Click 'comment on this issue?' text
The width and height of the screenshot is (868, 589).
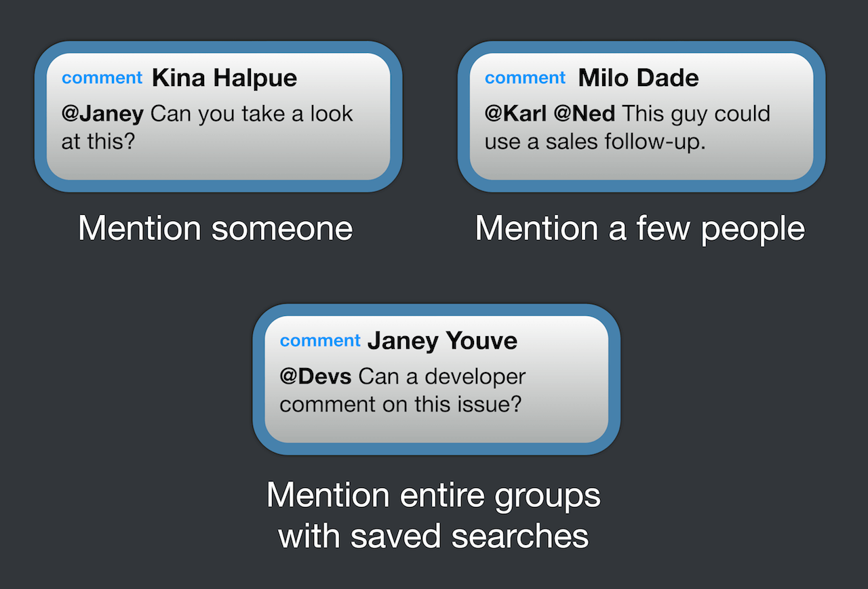(x=401, y=405)
